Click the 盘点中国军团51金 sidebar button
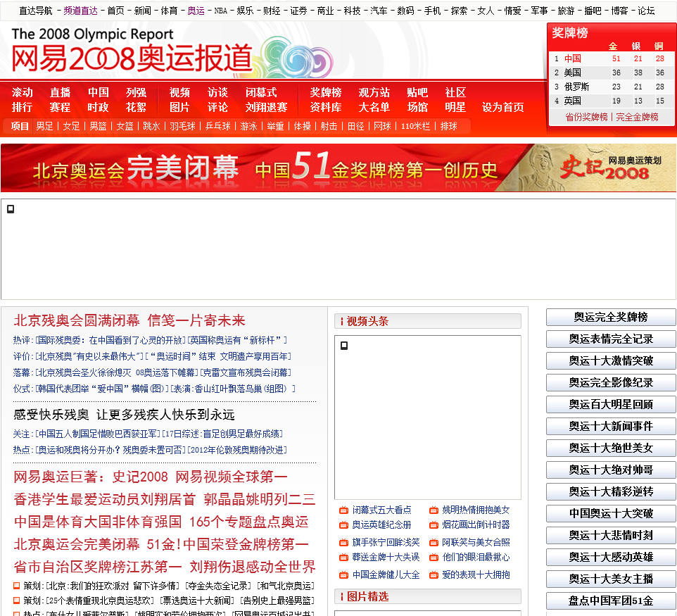 611,601
